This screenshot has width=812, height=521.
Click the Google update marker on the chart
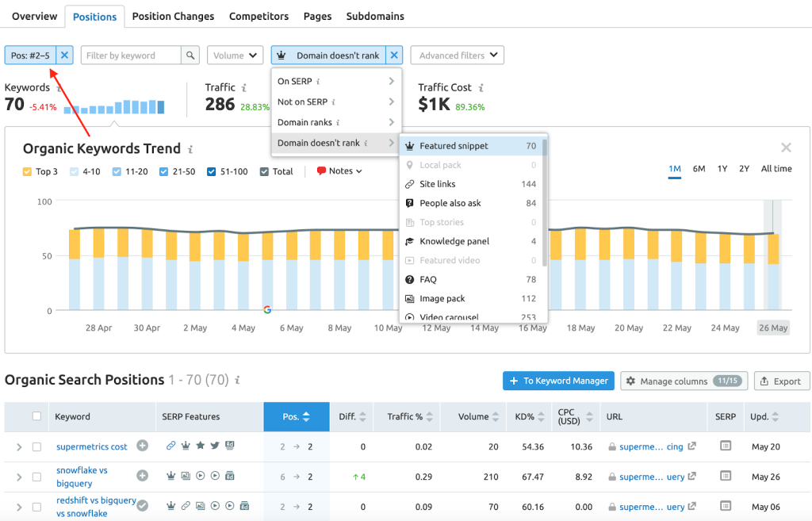[267, 310]
